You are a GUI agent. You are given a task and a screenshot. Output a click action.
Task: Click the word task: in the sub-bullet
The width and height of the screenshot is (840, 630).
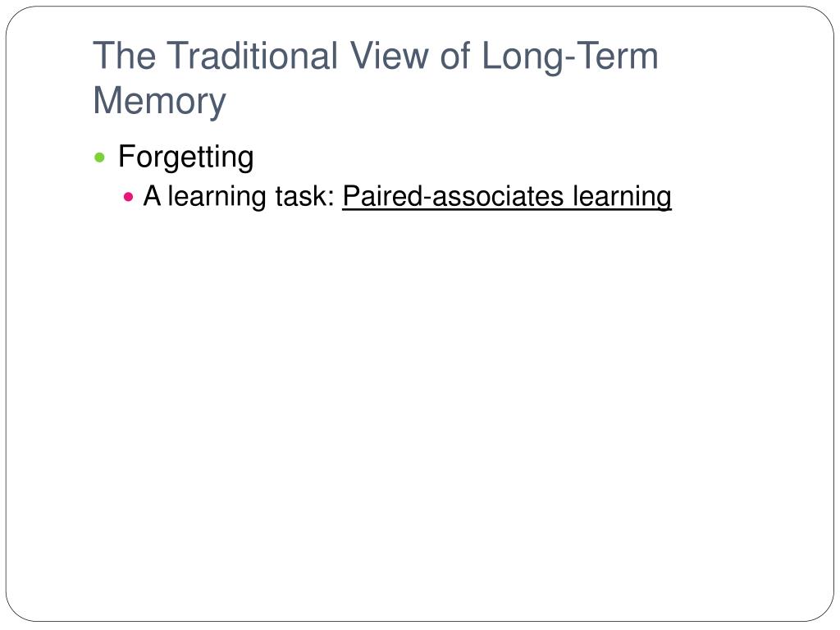coord(305,196)
